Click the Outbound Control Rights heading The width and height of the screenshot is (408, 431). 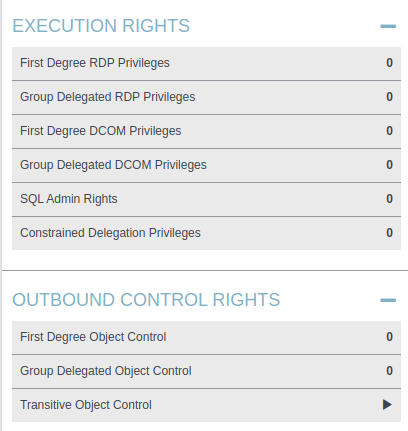[x=146, y=300]
